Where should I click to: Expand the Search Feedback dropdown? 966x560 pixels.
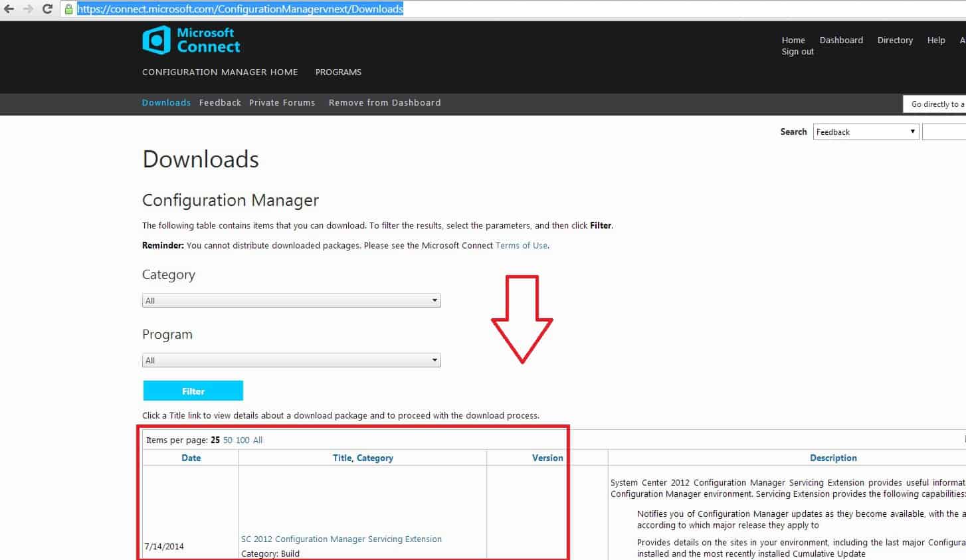pos(866,132)
